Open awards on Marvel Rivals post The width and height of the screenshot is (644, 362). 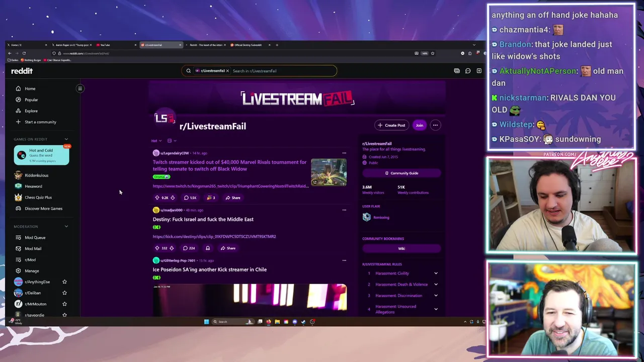coord(211,198)
